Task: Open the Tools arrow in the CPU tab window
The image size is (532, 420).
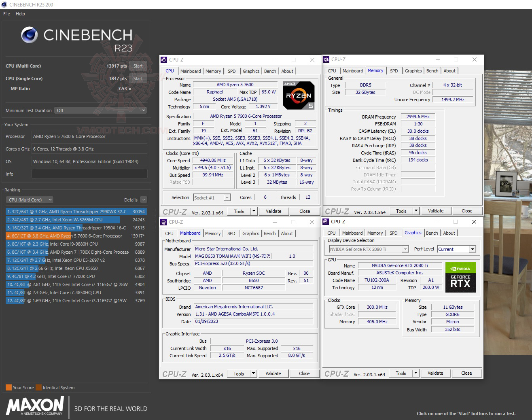Action: (254, 211)
